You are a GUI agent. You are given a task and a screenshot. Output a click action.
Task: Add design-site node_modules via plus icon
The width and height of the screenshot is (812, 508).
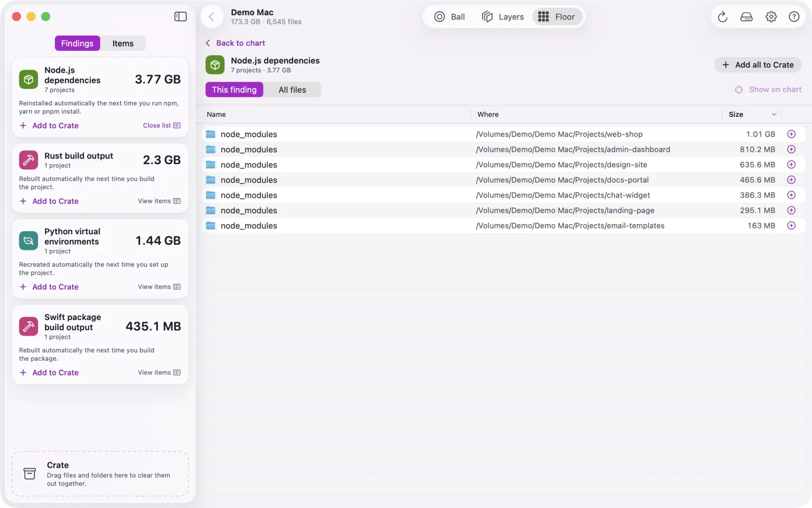(x=791, y=165)
